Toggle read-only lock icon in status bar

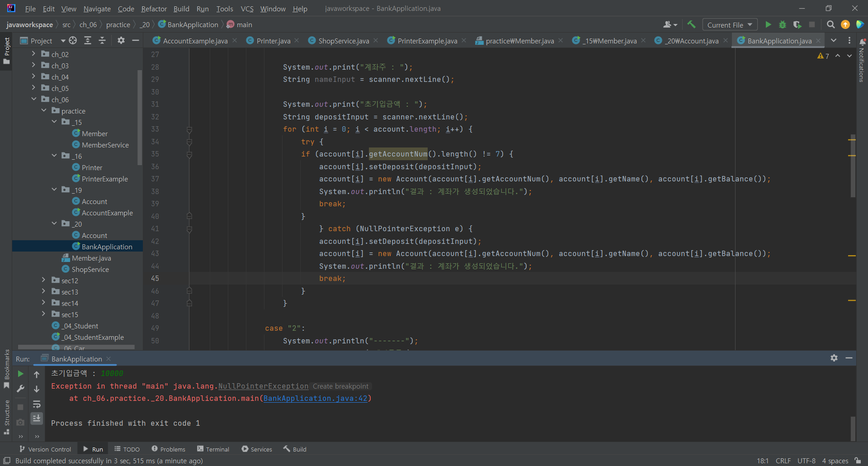point(858,461)
